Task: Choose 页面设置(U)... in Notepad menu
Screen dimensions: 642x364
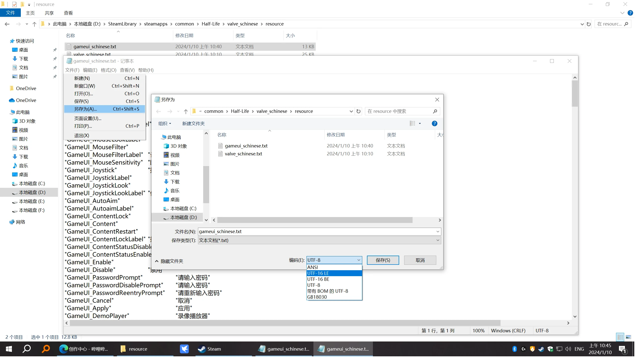Action: pos(105,119)
